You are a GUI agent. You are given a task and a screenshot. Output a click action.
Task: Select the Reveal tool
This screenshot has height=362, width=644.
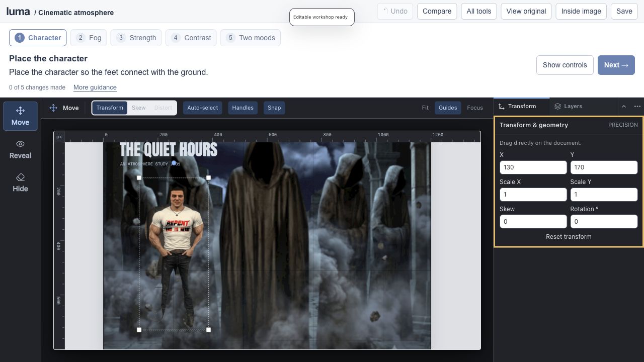20,149
